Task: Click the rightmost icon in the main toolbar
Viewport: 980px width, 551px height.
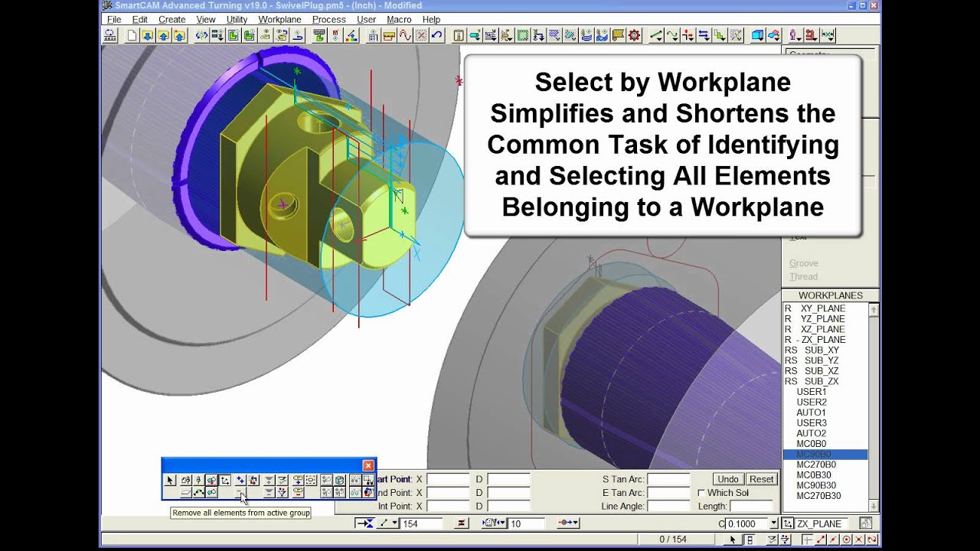Action: click(828, 35)
